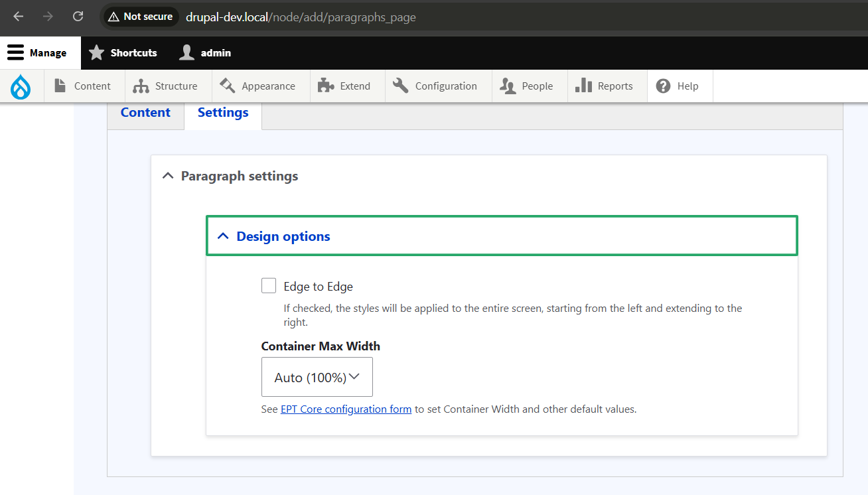Viewport: 868px width, 495px height.
Task: Open Reports bar-chart menu
Action: coord(607,86)
